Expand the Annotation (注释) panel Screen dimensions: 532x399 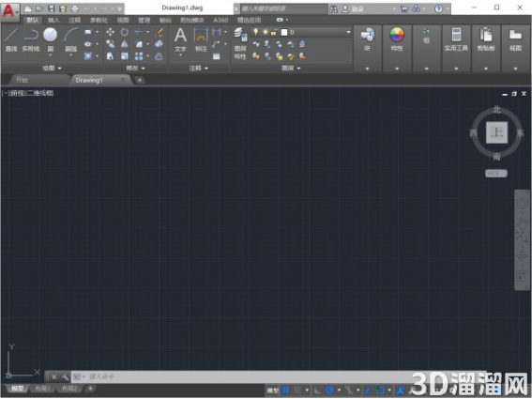[x=199, y=69]
